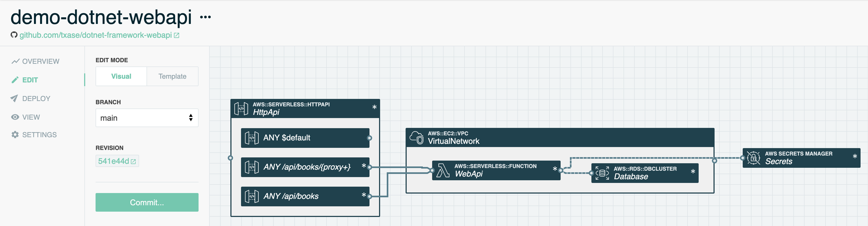Select the Secrets Manager node

coord(802,158)
